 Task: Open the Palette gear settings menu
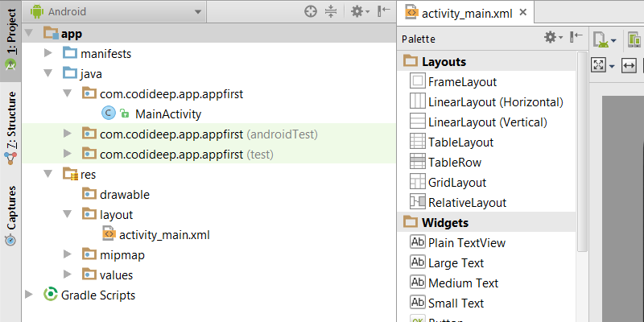click(x=551, y=38)
